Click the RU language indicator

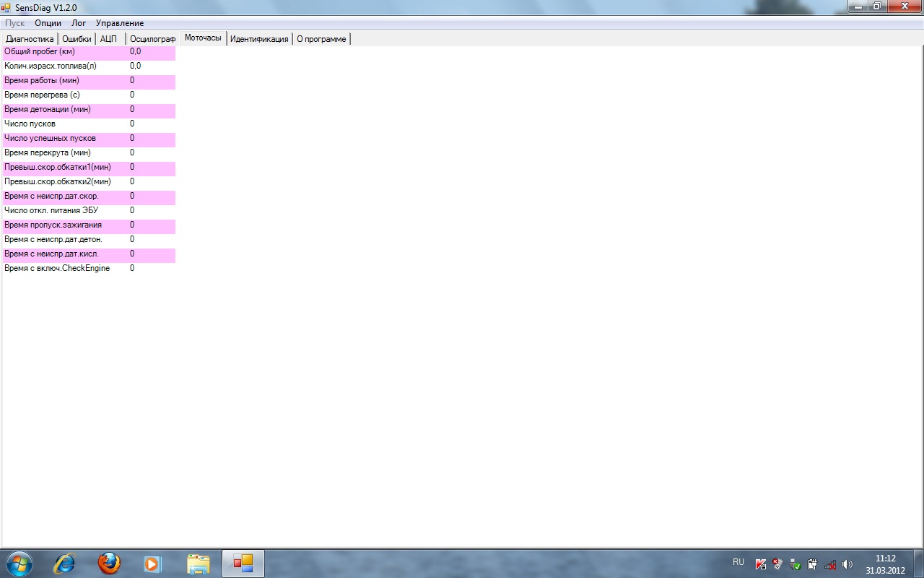[x=738, y=562]
